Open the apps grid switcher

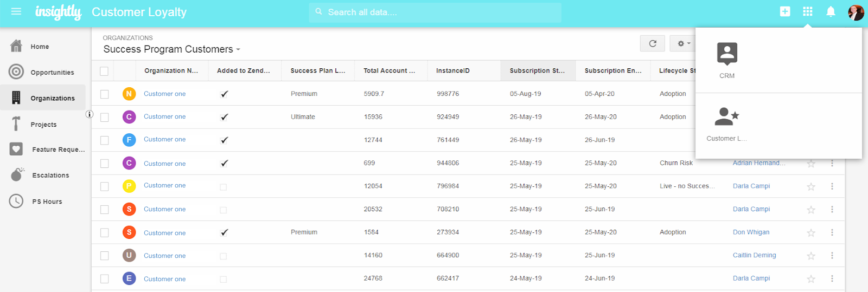point(807,11)
